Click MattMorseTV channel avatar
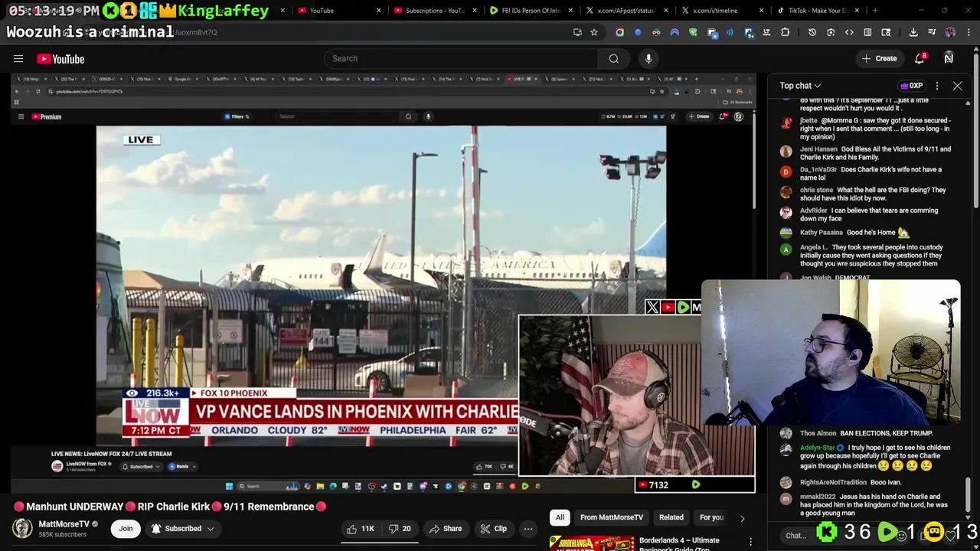The image size is (980, 551). point(22,528)
